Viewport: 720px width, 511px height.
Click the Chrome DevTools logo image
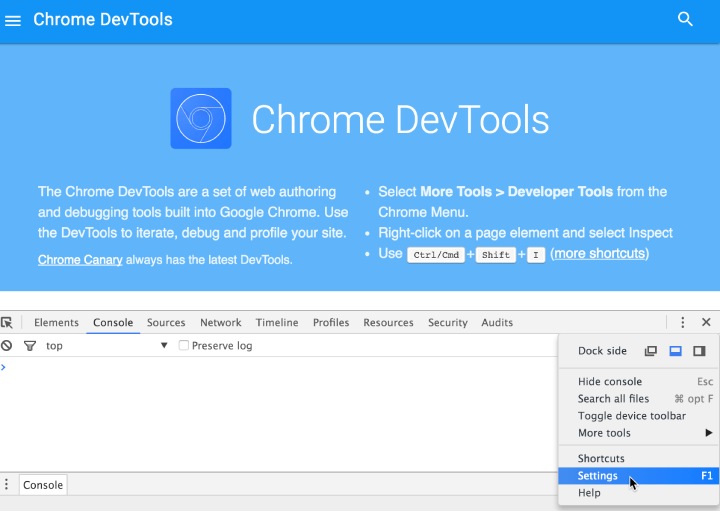click(201, 118)
